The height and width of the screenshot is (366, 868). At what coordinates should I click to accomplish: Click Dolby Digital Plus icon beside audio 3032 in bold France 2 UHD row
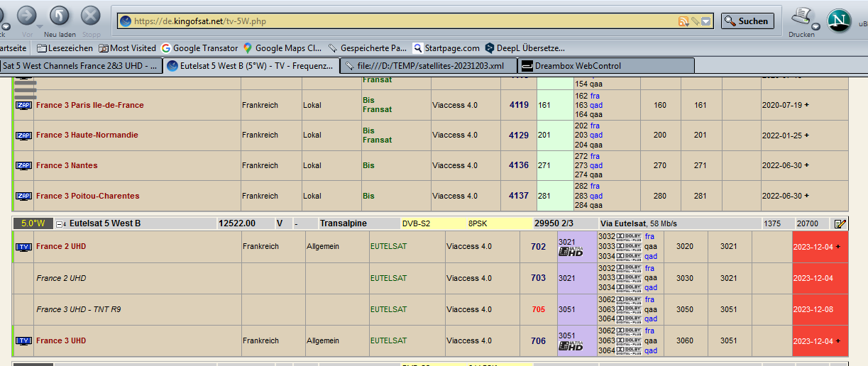click(x=628, y=237)
